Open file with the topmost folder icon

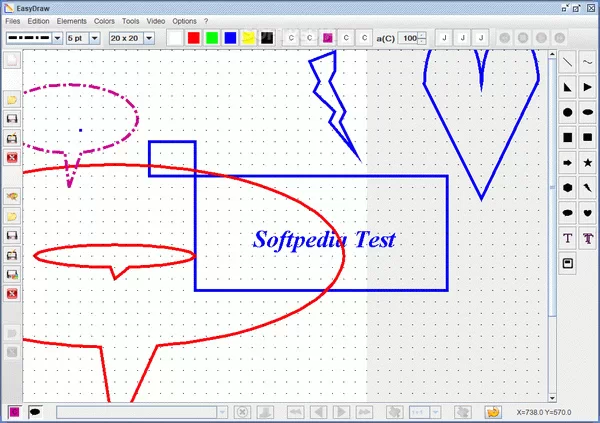[12, 100]
